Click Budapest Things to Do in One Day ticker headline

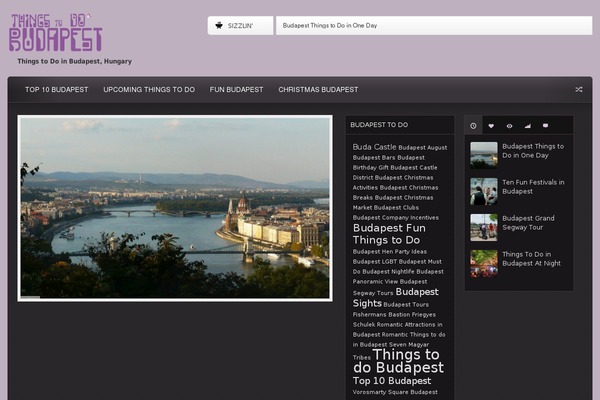point(330,26)
